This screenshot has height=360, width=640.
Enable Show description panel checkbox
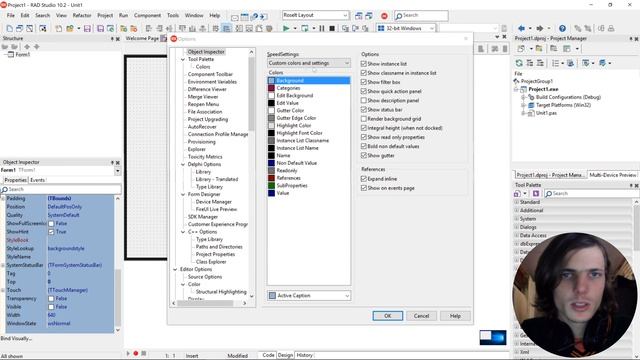(364, 100)
